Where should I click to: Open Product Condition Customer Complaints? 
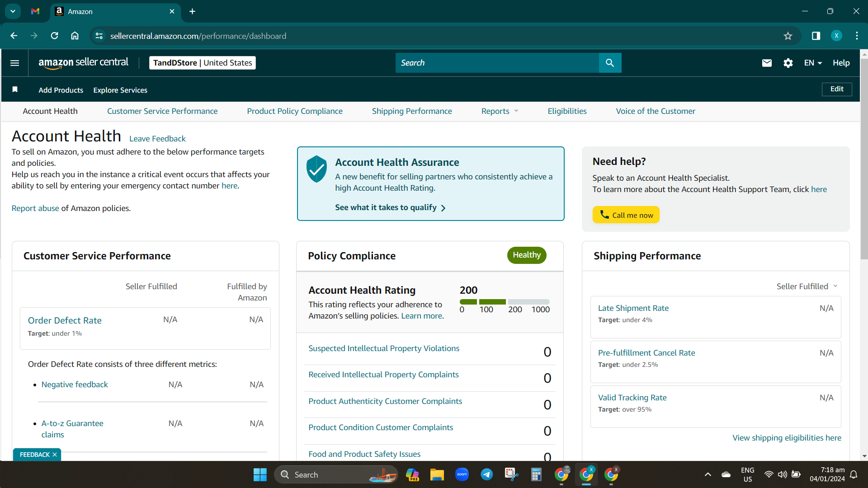381,427
